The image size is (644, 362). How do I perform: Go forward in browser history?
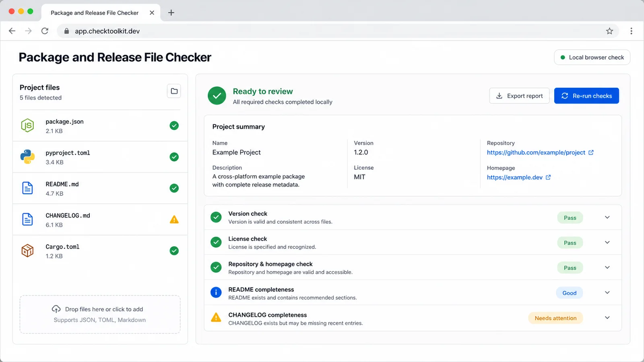tap(28, 31)
